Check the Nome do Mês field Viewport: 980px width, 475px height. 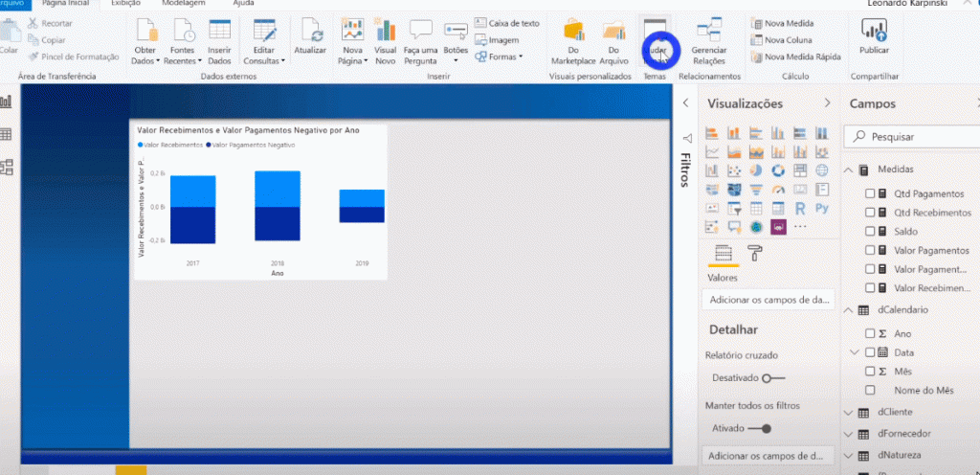[x=869, y=390]
